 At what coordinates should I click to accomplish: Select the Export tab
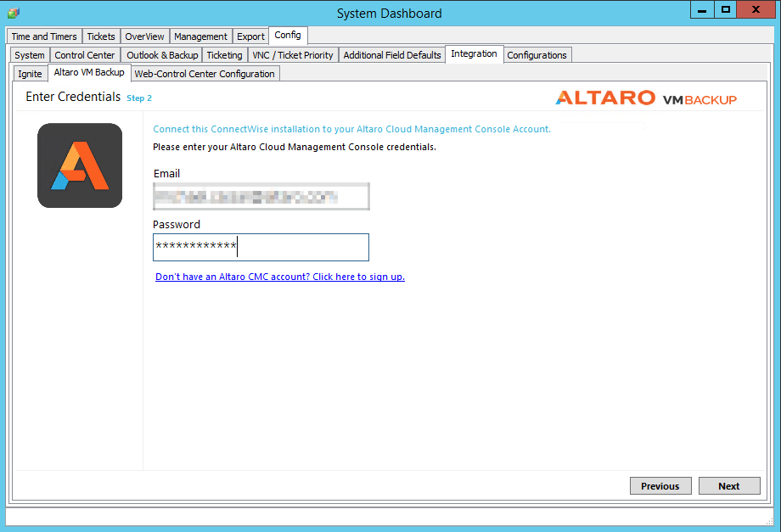point(250,36)
